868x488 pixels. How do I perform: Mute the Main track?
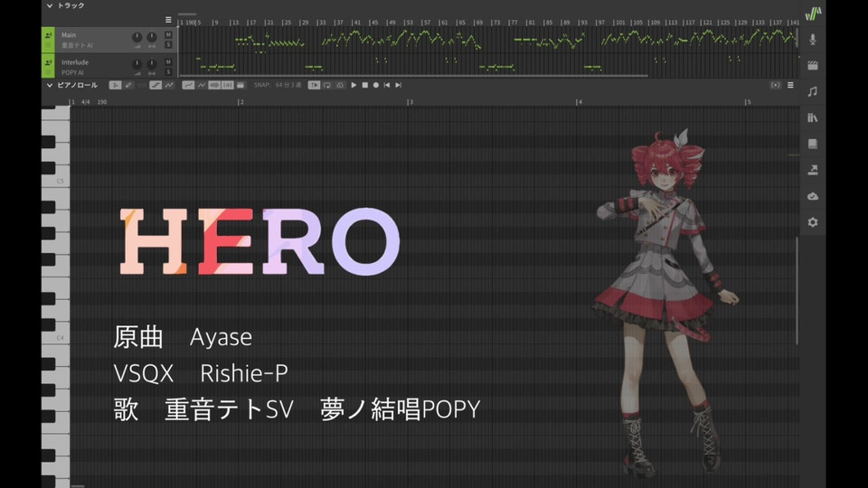pos(168,35)
